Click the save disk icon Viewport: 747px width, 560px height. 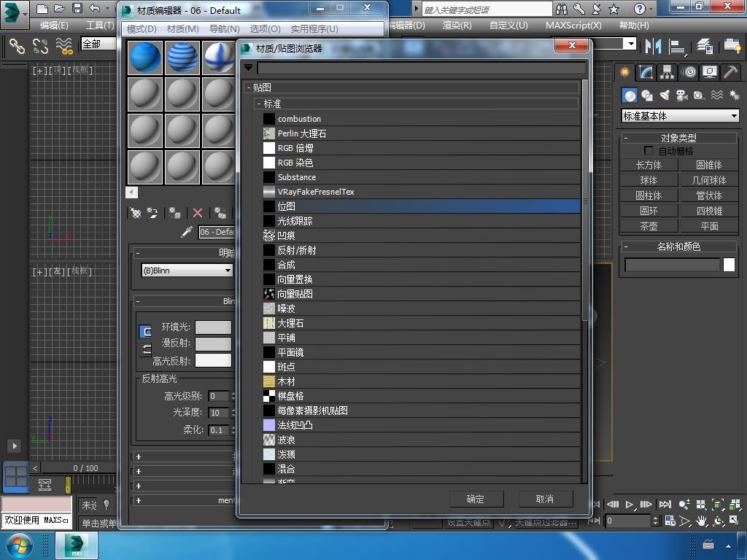[77, 9]
